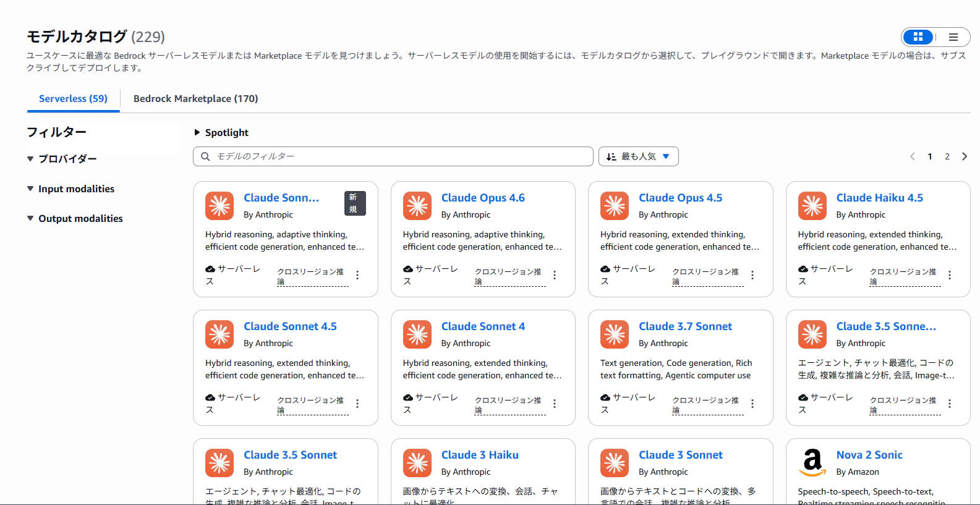980x505 pixels.
Task: Expand the Spotlight section
Action: tap(221, 132)
